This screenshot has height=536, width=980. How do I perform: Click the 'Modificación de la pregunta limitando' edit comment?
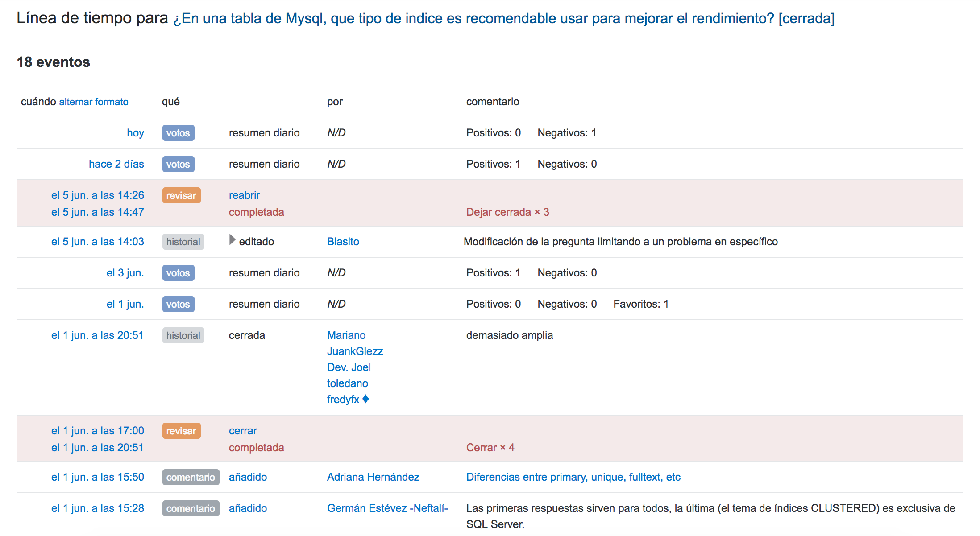point(621,242)
